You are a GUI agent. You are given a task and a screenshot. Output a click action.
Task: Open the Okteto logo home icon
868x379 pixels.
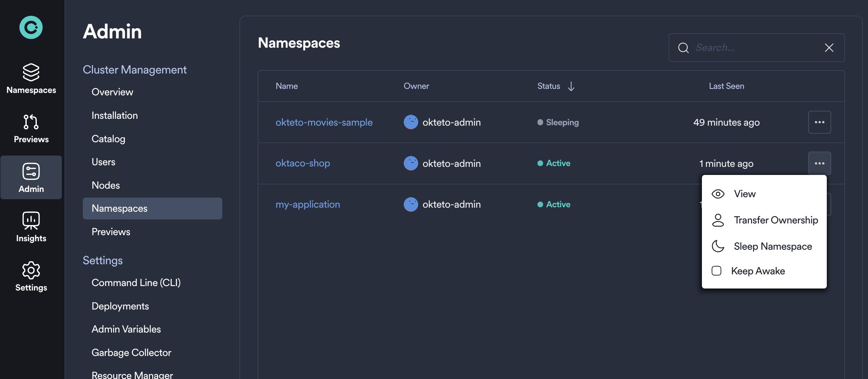(31, 27)
